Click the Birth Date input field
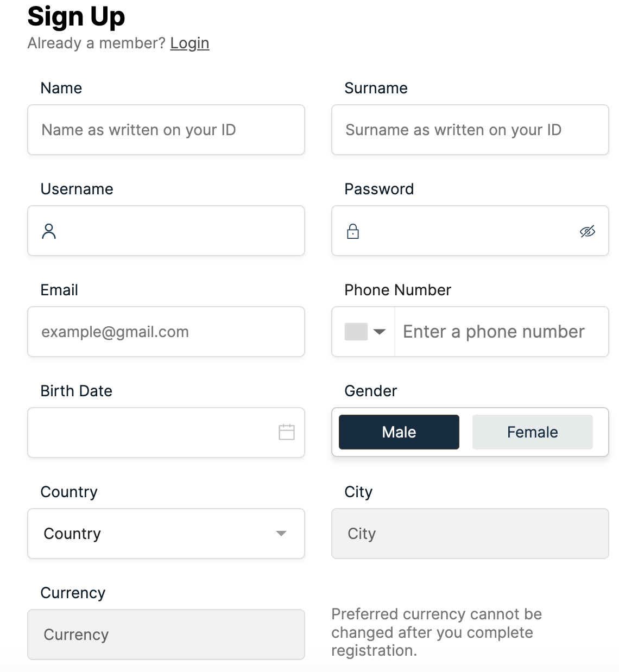This screenshot has width=619, height=672. click(152, 433)
